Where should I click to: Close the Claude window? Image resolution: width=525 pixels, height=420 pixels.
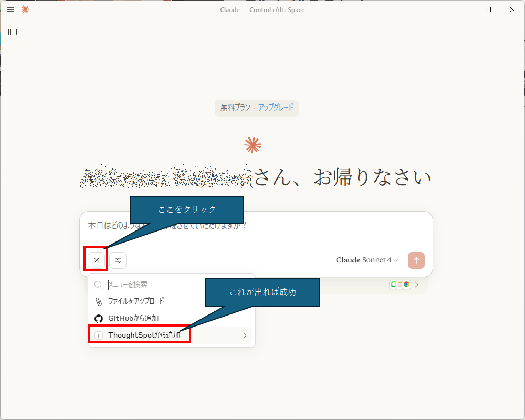click(512, 9)
